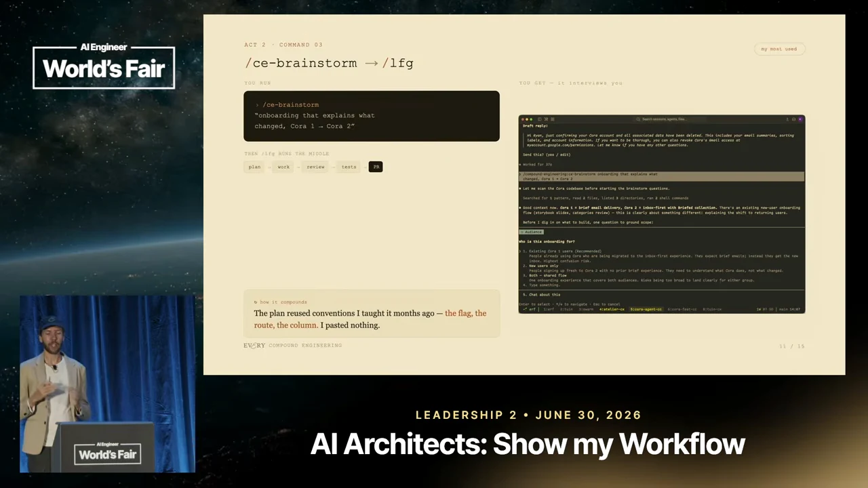This screenshot has height=488, width=868.
Task: Click the 'Draft reply:' heading in terminal
Action: point(535,125)
